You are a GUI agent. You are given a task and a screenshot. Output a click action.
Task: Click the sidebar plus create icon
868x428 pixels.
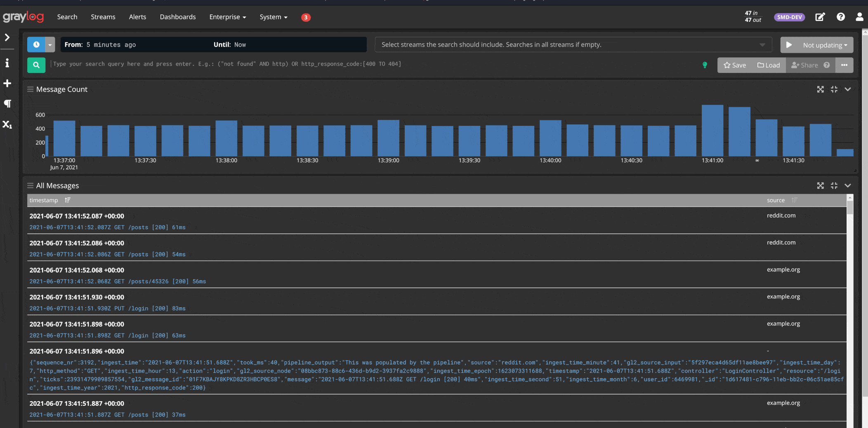7,83
